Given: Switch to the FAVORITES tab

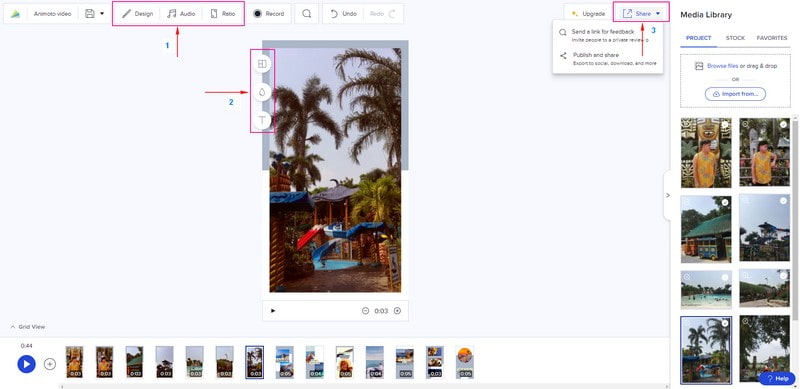Looking at the screenshot, I should pos(771,38).
